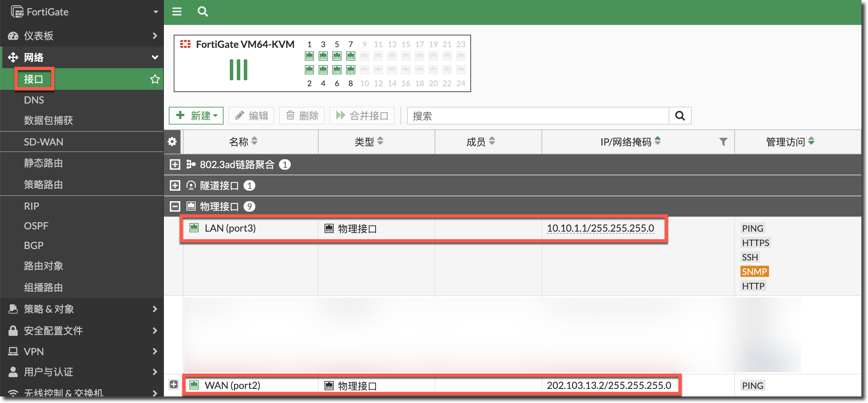Click into the 搜索 input field
This screenshot has width=868, height=403.
538,116
